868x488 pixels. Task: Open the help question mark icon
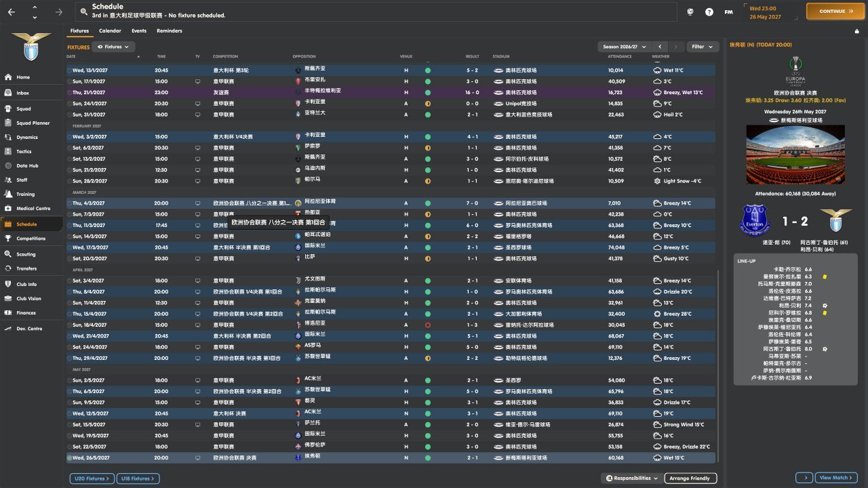point(709,12)
